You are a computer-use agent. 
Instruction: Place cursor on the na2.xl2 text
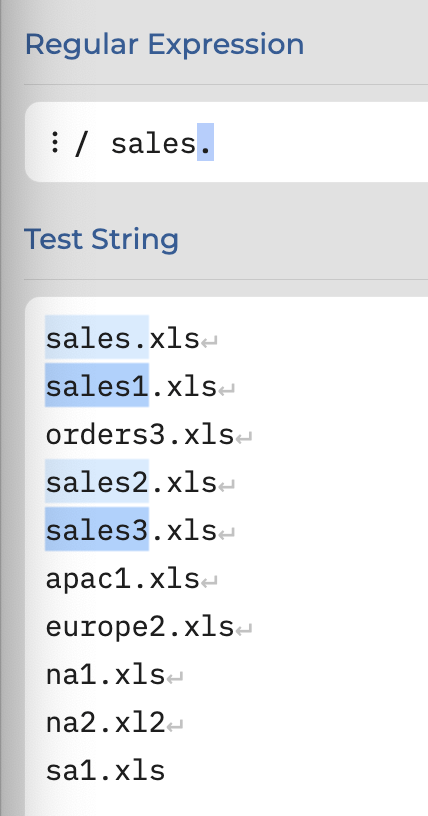105,723
